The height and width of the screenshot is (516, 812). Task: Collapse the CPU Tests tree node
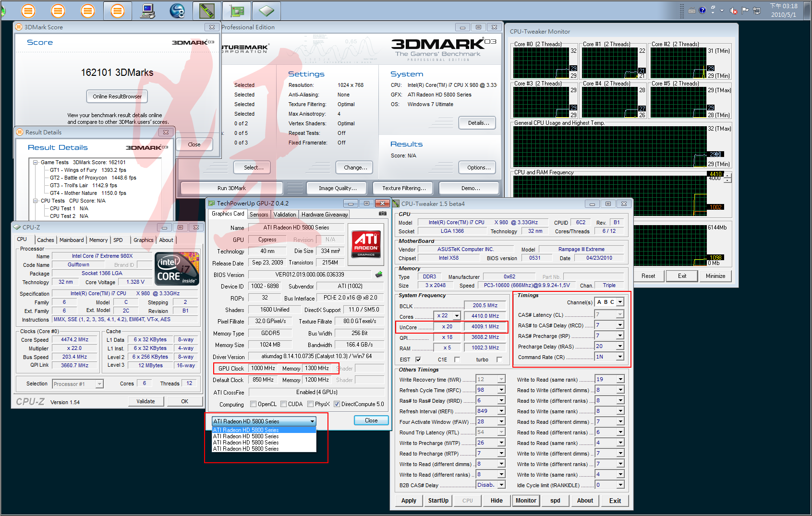[x=36, y=201]
